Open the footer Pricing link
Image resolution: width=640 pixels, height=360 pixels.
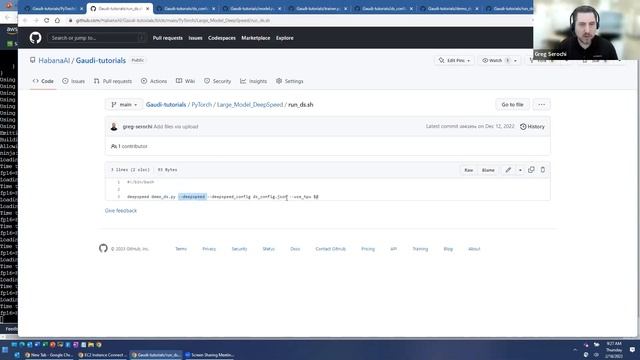(368, 249)
